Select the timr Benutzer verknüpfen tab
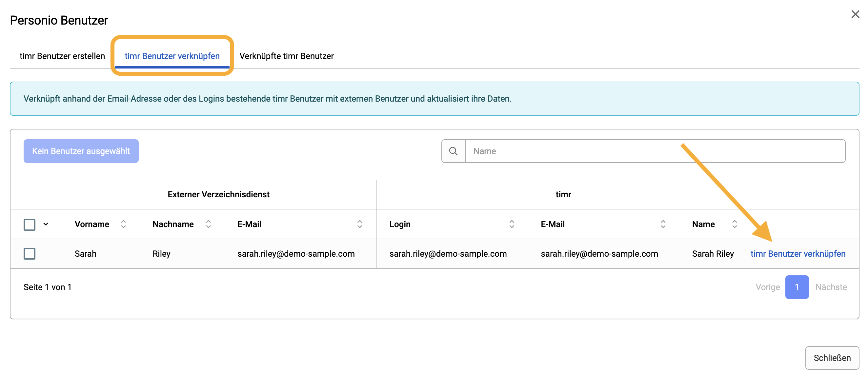 click(x=172, y=56)
